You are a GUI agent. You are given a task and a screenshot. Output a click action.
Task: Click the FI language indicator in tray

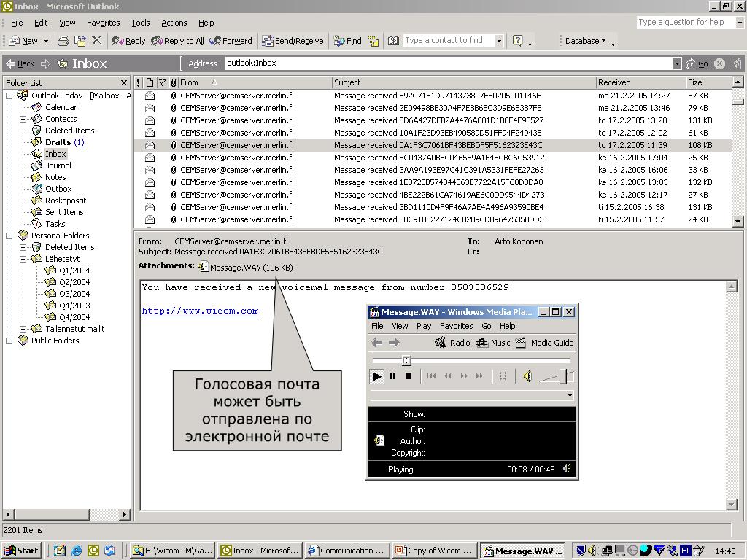point(685,551)
